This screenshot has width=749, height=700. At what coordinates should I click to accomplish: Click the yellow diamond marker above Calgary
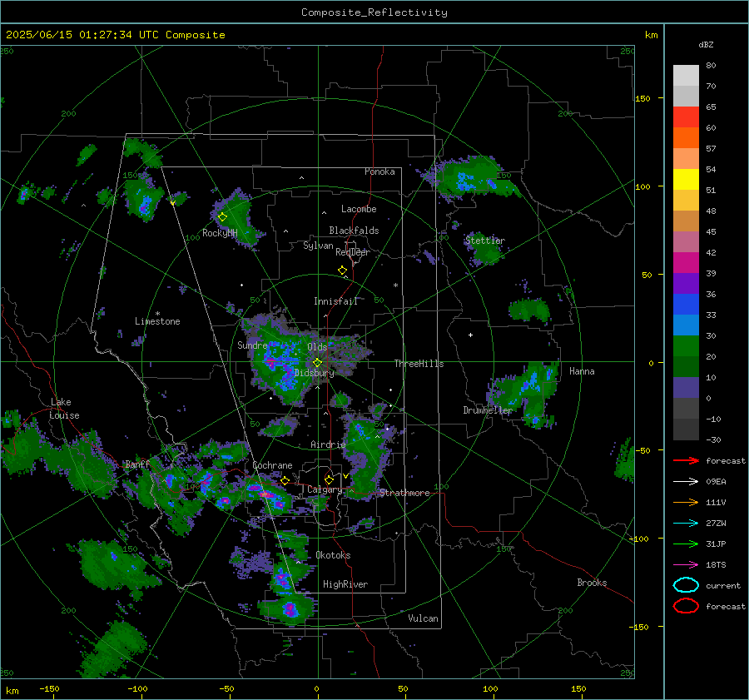tap(329, 479)
